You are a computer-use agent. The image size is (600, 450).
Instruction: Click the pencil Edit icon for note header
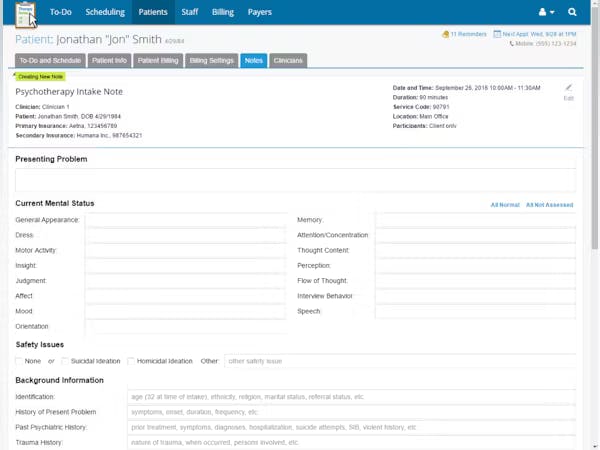tap(569, 88)
